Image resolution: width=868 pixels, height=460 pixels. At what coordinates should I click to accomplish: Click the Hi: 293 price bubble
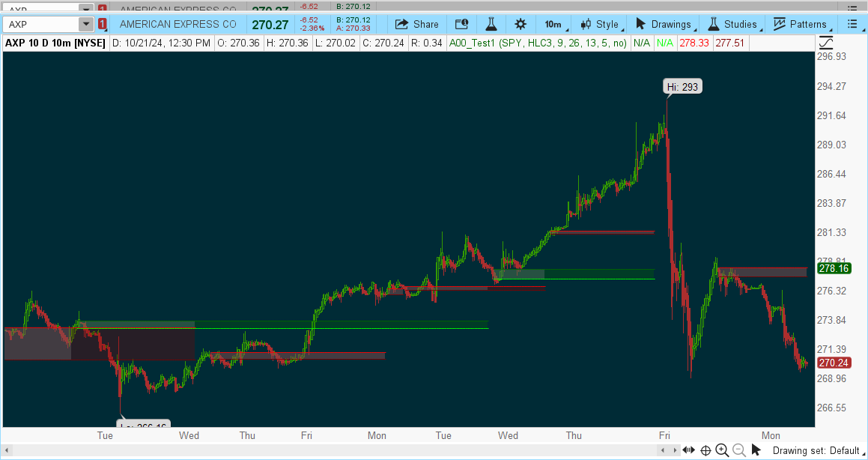click(x=682, y=87)
